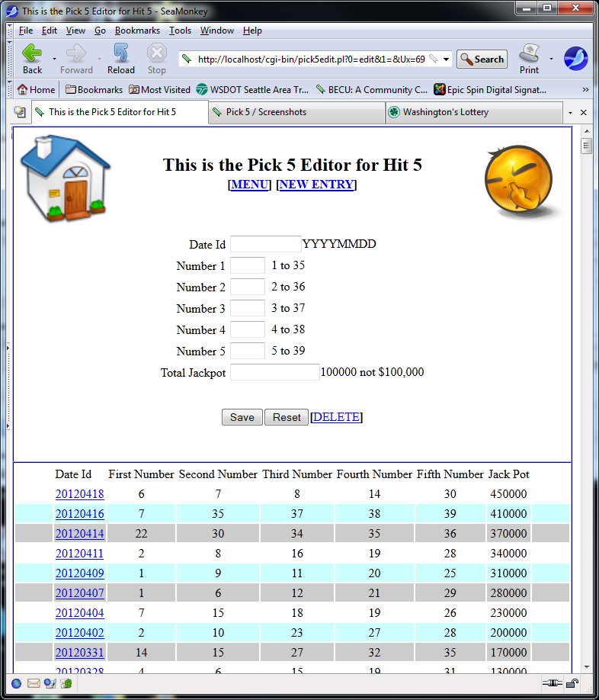Open the Most Visited folder
The height and width of the screenshot is (700, 599).
pos(160,90)
